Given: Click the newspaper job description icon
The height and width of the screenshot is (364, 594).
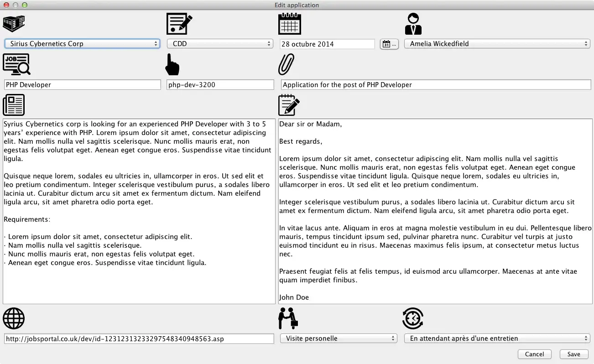Looking at the screenshot, I should tap(14, 105).
